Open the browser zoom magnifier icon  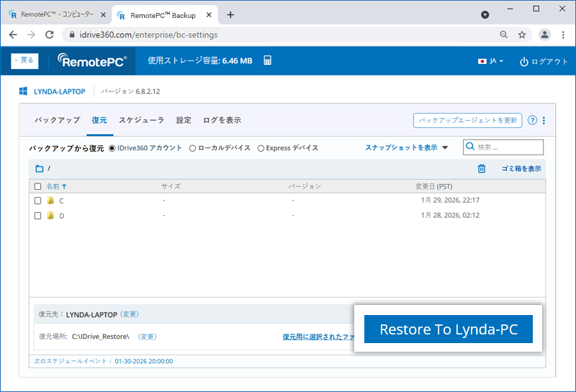point(503,35)
